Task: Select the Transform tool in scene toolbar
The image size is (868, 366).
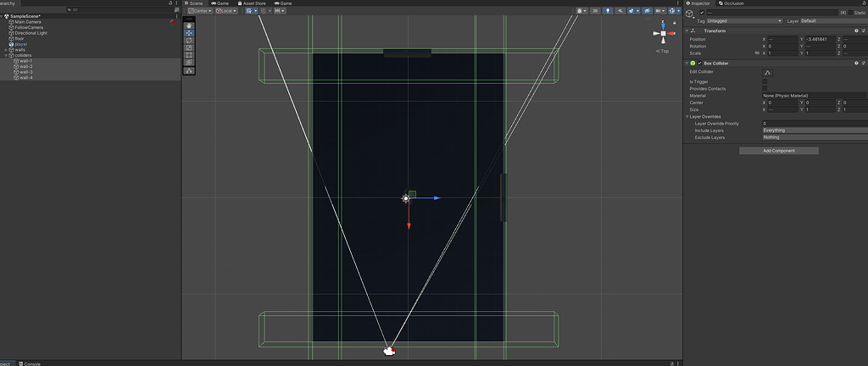Action: click(190, 64)
